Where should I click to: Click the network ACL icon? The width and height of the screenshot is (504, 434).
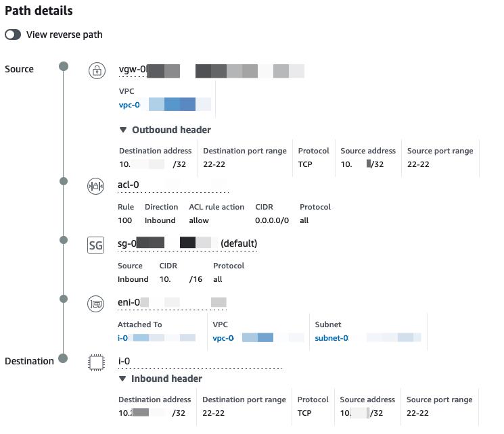[x=96, y=186]
